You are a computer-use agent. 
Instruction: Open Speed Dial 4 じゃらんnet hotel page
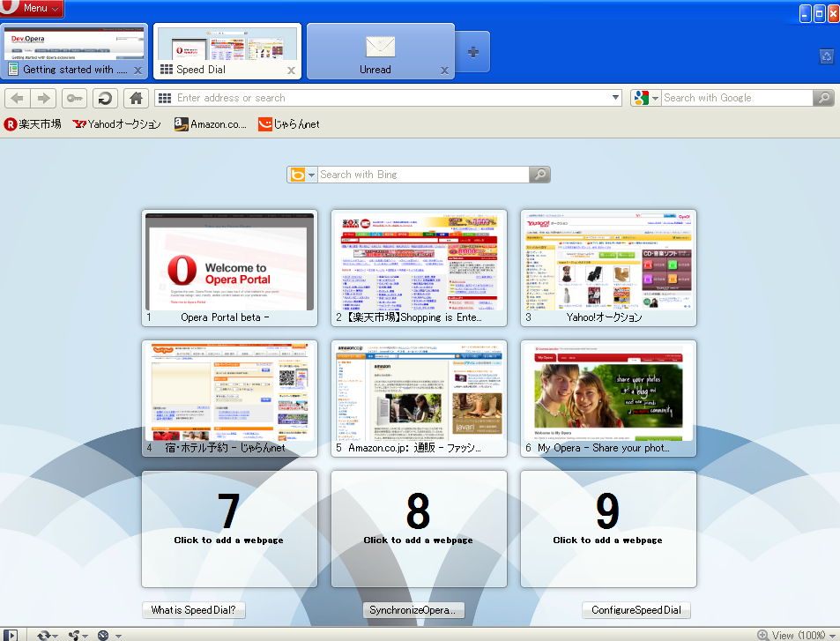(230, 399)
